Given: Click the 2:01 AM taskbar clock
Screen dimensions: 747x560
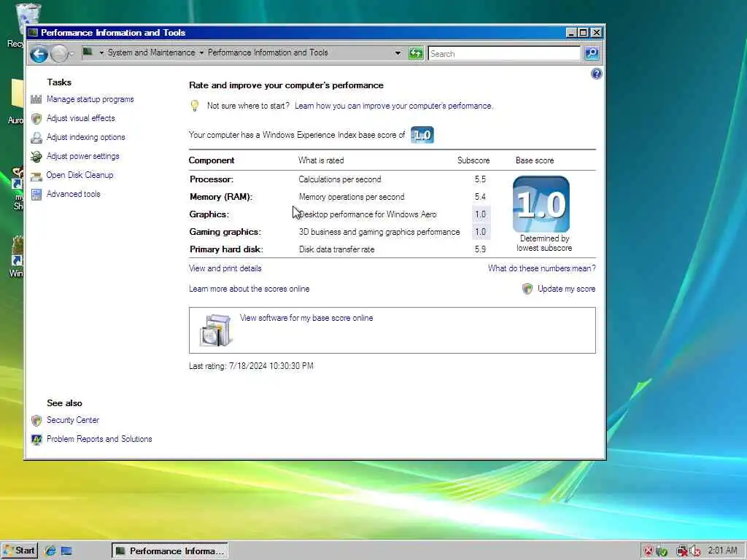Looking at the screenshot, I should [722, 551].
